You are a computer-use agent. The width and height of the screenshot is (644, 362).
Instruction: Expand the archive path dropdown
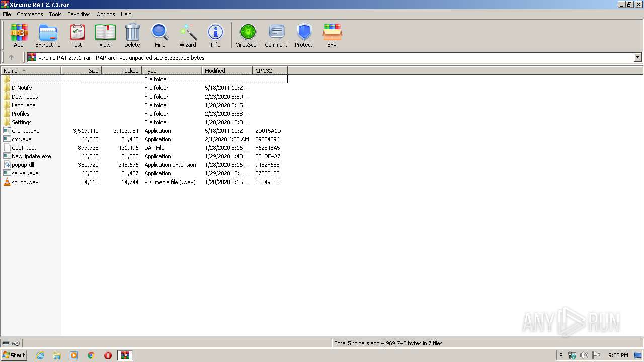638,57
